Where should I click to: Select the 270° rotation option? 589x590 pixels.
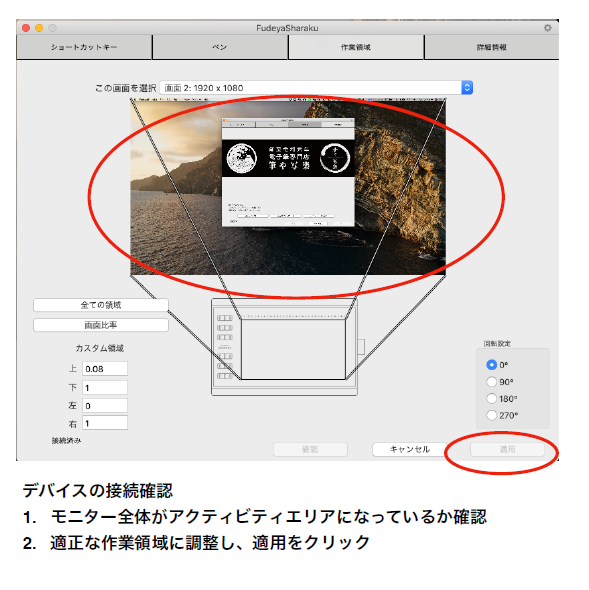[x=492, y=415]
